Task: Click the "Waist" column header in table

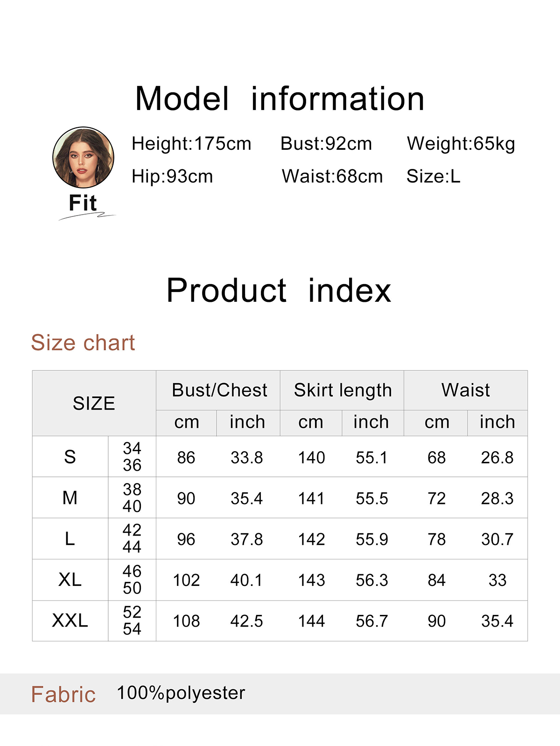Action: pos(465,390)
